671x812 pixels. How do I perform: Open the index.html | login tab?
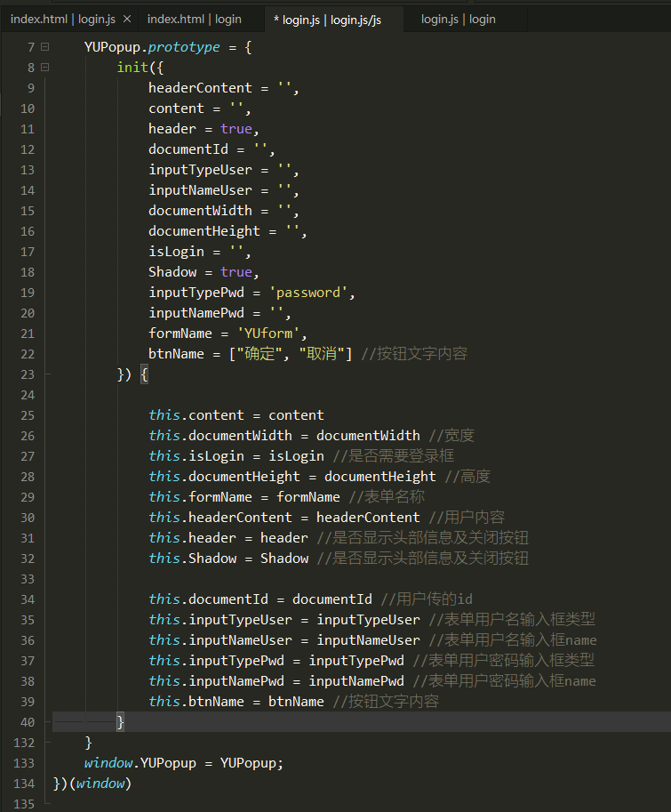tap(194, 20)
